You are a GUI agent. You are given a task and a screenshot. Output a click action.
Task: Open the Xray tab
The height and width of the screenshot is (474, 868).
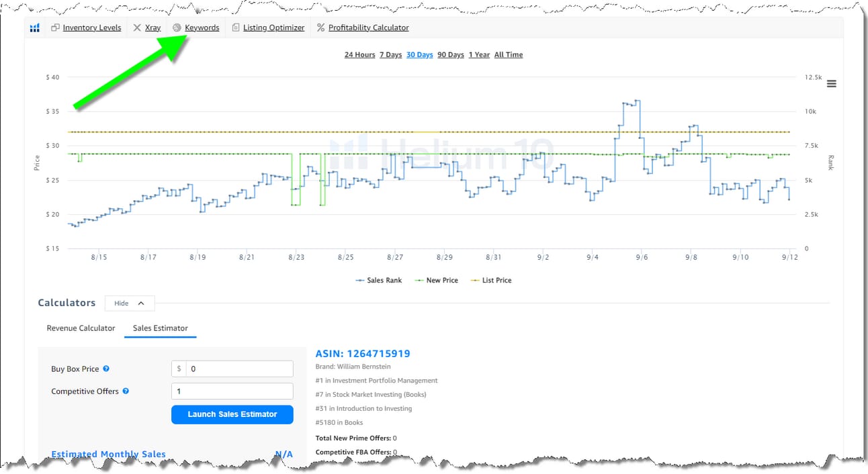(x=153, y=28)
